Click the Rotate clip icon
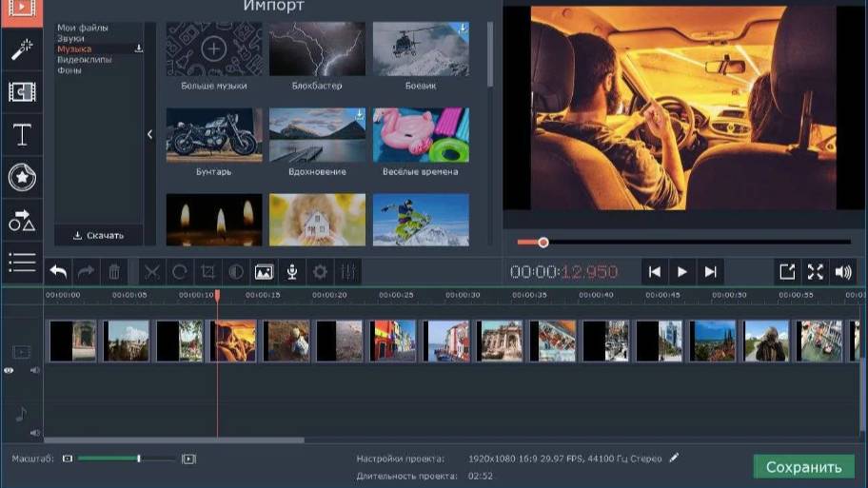The height and width of the screenshot is (488, 868). [x=179, y=272]
